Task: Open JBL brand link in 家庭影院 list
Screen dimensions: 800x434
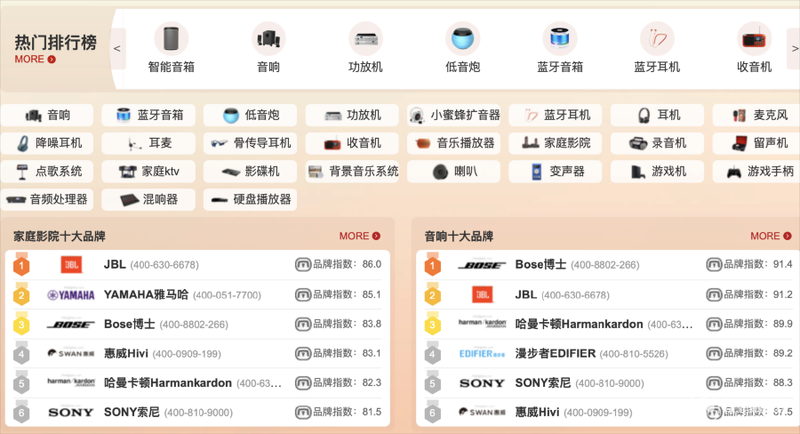Action: 115,265
